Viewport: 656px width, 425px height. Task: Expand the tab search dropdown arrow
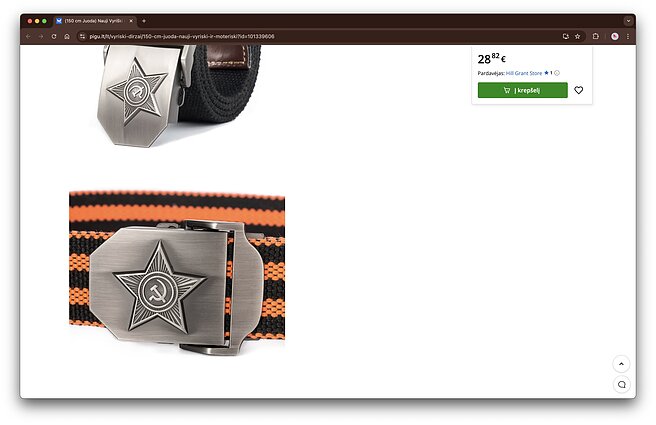(628, 20)
